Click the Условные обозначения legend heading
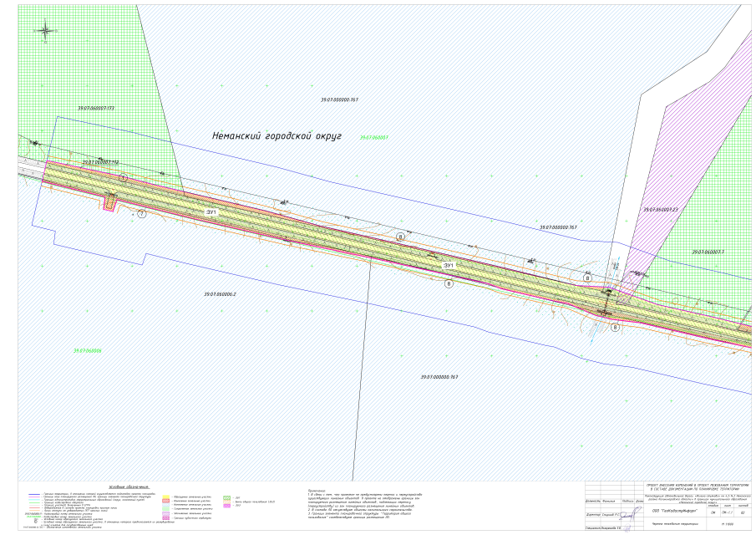Viewport: 756px width, 535px height. tap(129, 487)
